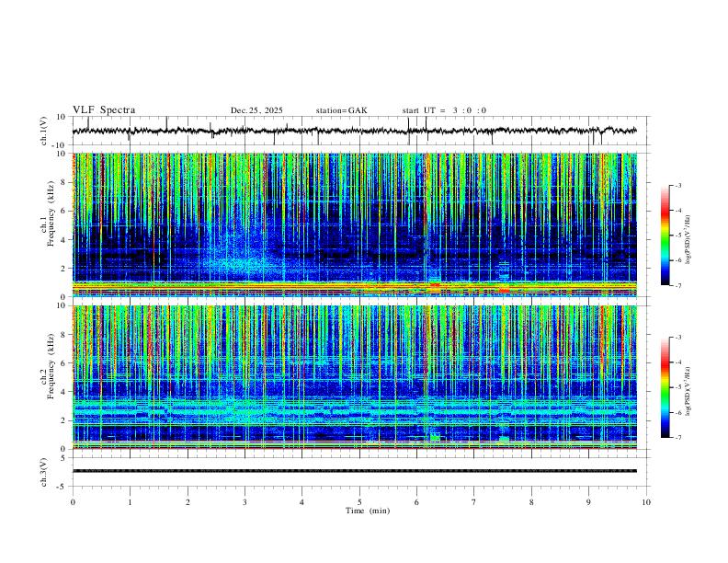Click the "-7" tick on ch.1 colorbar
The width and height of the screenshot is (728, 563).
[x=678, y=285]
